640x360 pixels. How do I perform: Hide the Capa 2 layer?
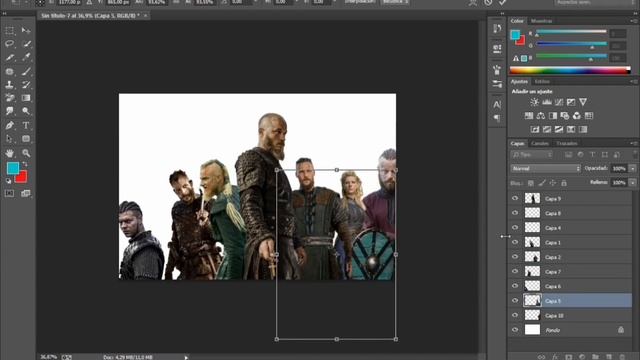(x=515, y=257)
